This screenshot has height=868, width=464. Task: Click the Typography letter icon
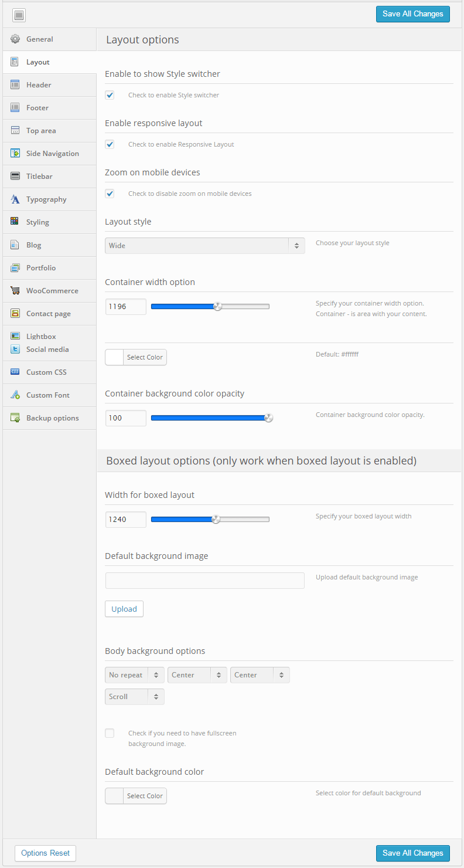tap(15, 199)
